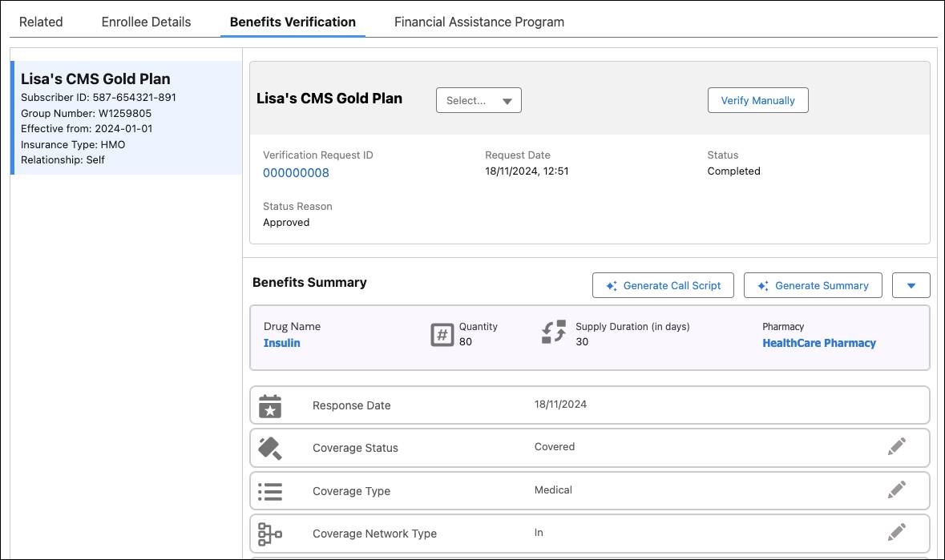Click the Coverage Status gavel icon

pos(270,448)
